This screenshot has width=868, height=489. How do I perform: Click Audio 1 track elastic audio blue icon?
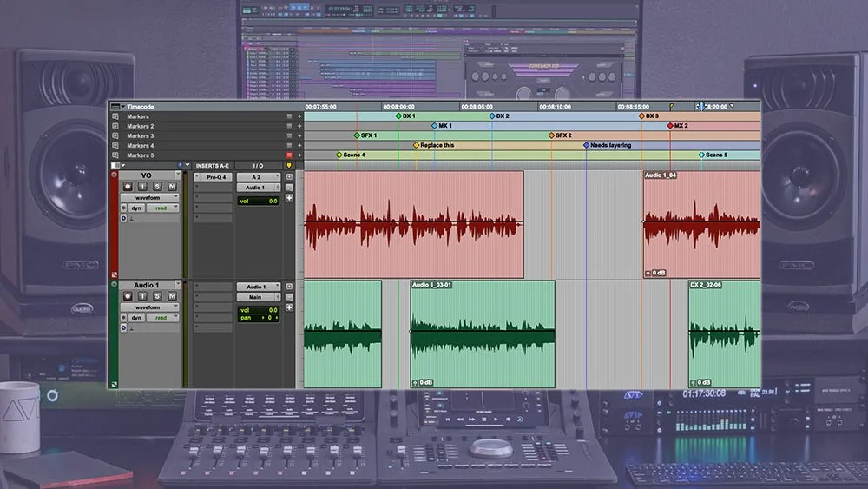coord(123,327)
